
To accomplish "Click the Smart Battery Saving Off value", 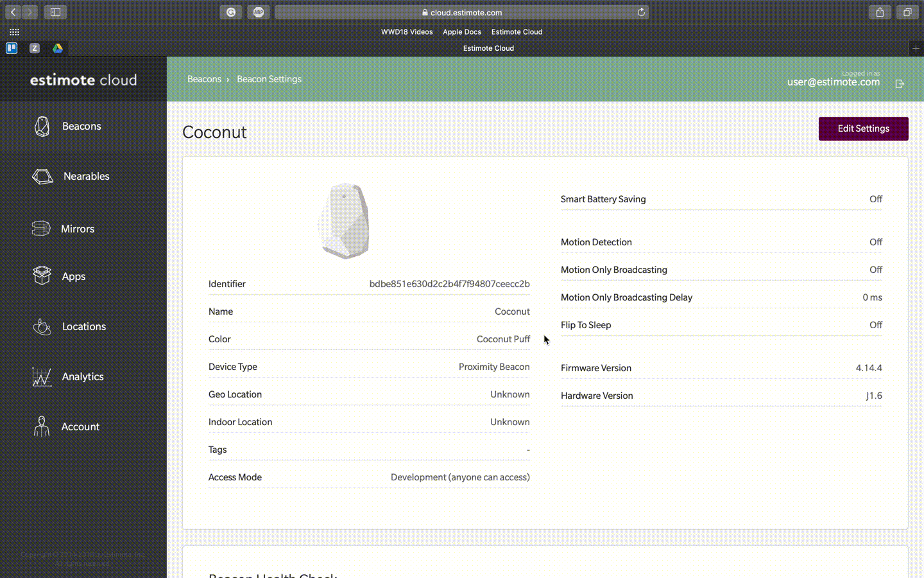I will 876,199.
